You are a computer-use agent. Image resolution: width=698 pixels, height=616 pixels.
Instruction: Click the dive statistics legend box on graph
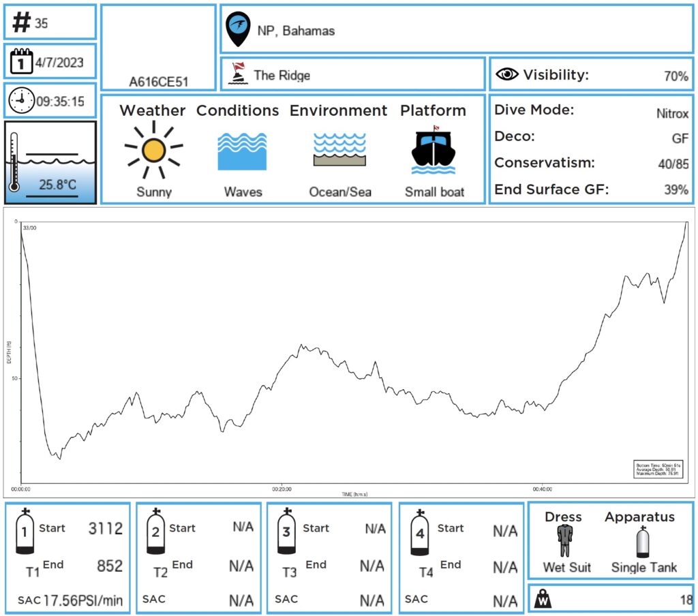click(658, 468)
